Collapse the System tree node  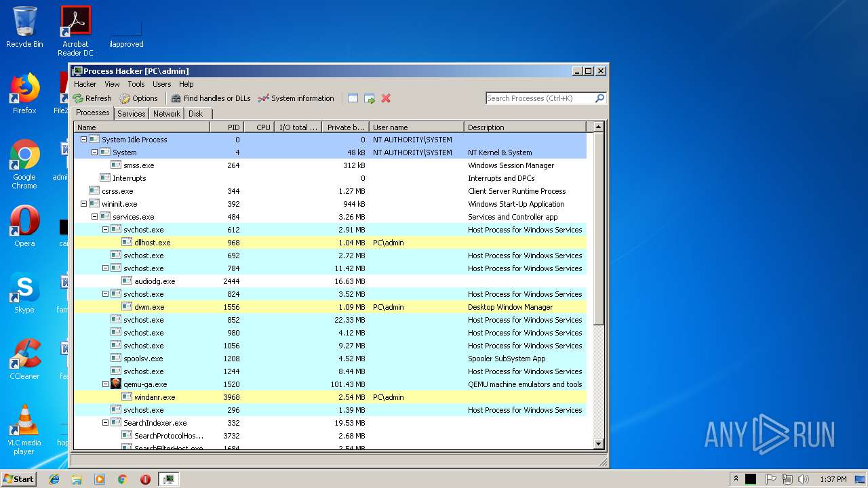click(94, 152)
